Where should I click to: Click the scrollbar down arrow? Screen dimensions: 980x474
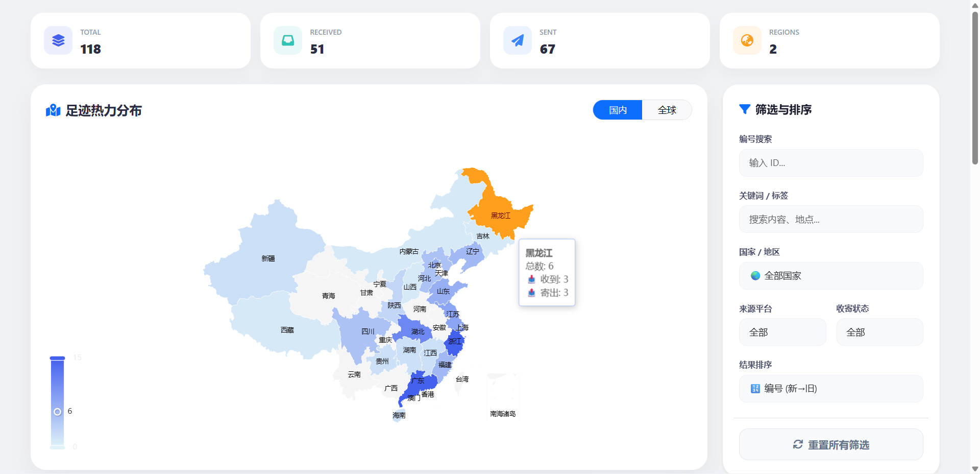tap(975, 469)
